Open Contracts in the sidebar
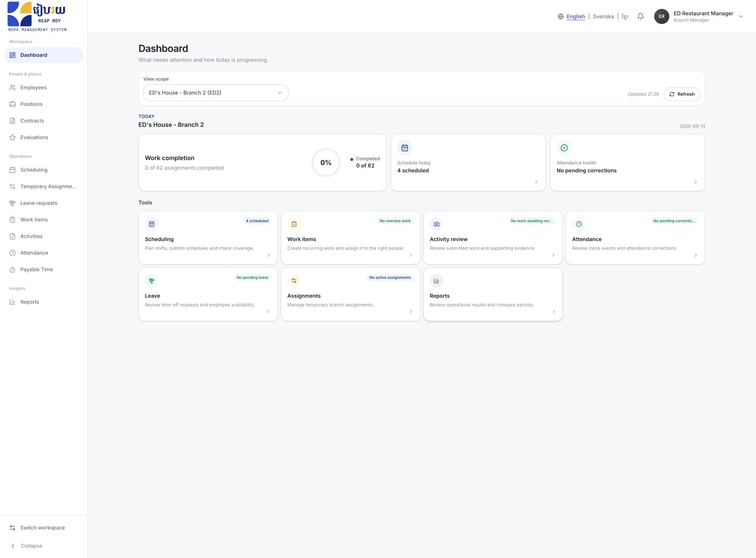Screen dimensions: 756x558 (43, 121)
